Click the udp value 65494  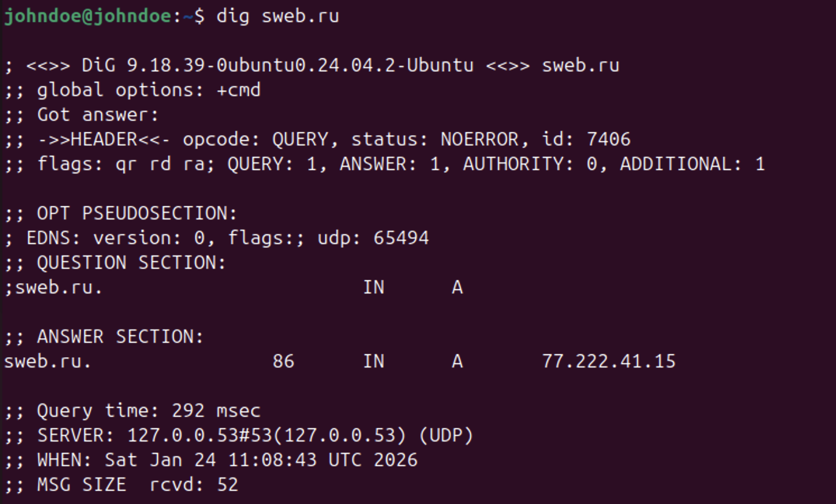[x=401, y=238]
